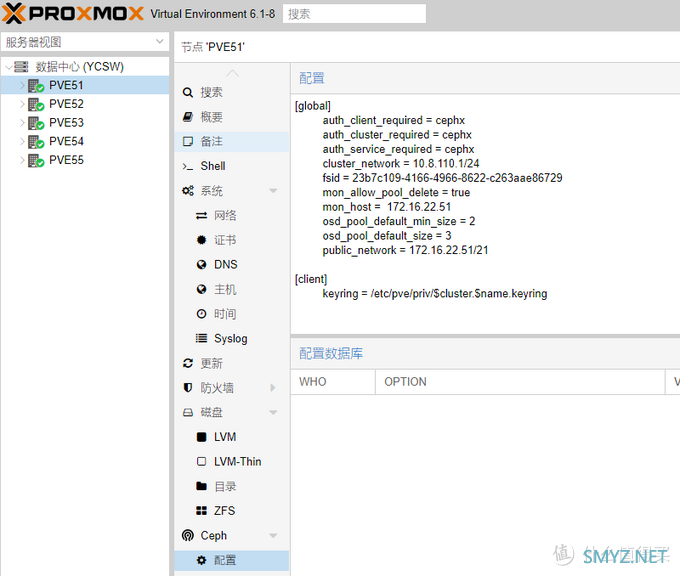The image size is (680, 576).
Task: Click the Shell prompt icon
Action: click(188, 167)
